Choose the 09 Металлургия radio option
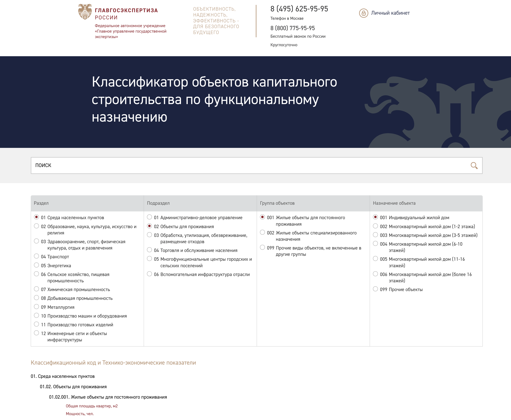This screenshot has width=511, height=420. point(36,307)
